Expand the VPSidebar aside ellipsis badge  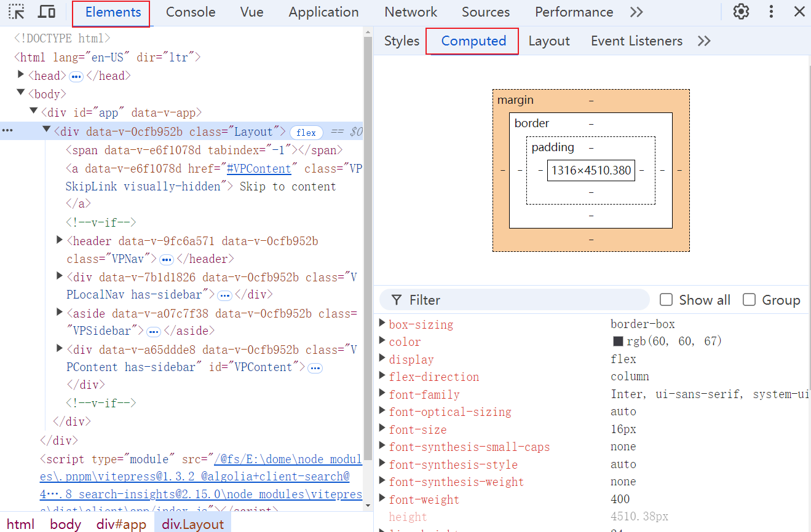(x=153, y=332)
